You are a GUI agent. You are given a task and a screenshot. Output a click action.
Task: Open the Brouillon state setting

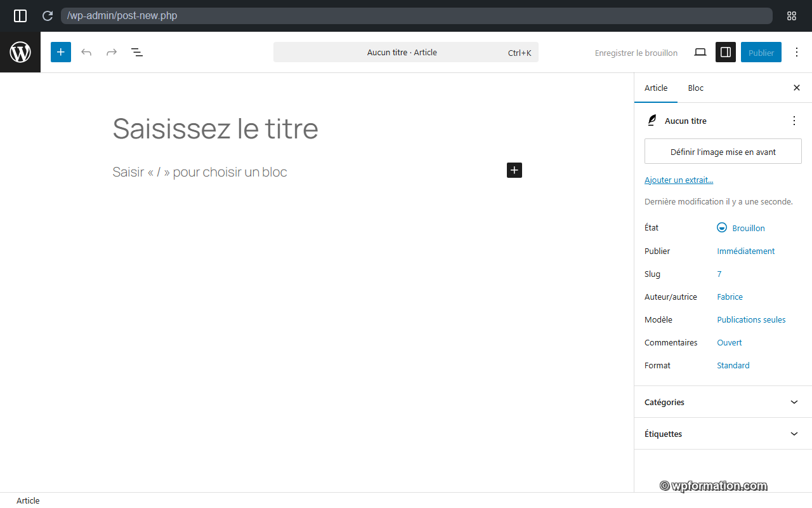(741, 228)
